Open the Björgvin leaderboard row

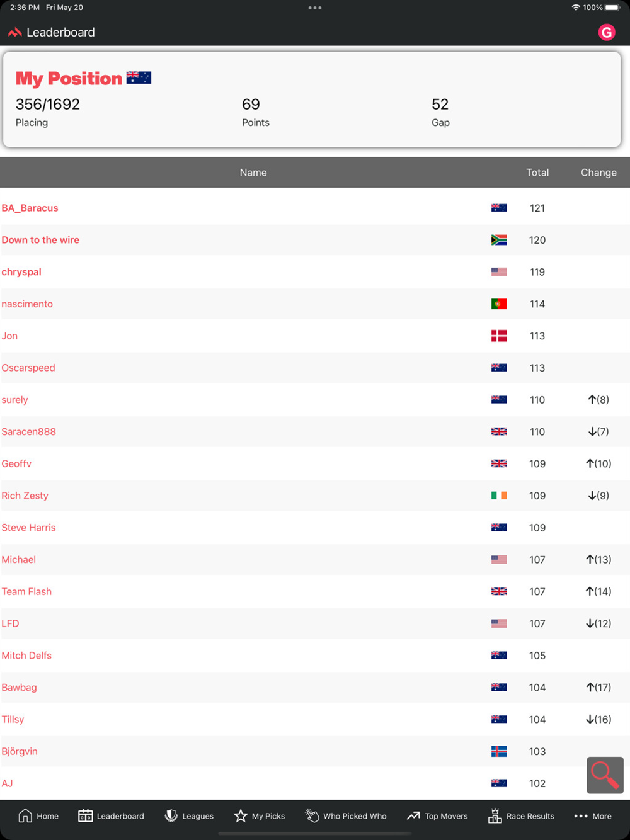20,751
